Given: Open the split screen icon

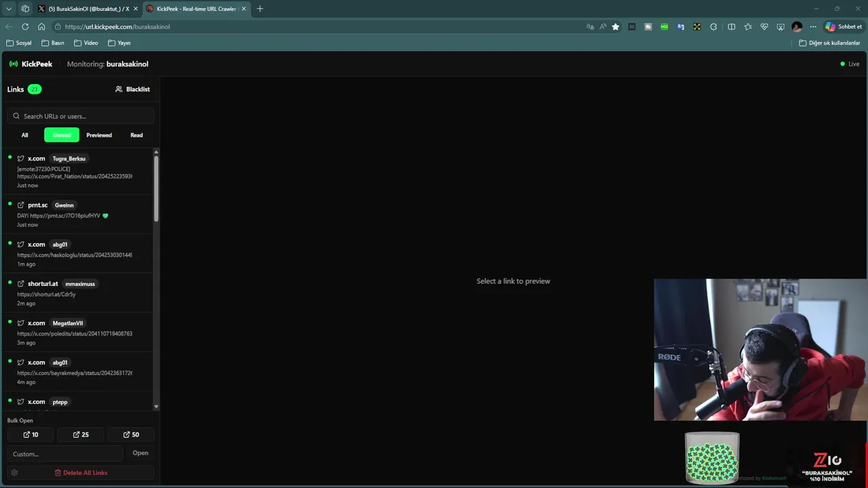Looking at the screenshot, I should (x=732, y=26).
